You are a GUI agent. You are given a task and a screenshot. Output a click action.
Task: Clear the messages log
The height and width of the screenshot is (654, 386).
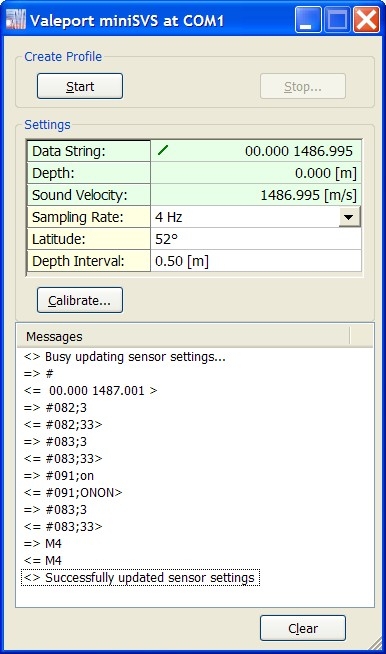pyautogui.click(x=303, y=628)
